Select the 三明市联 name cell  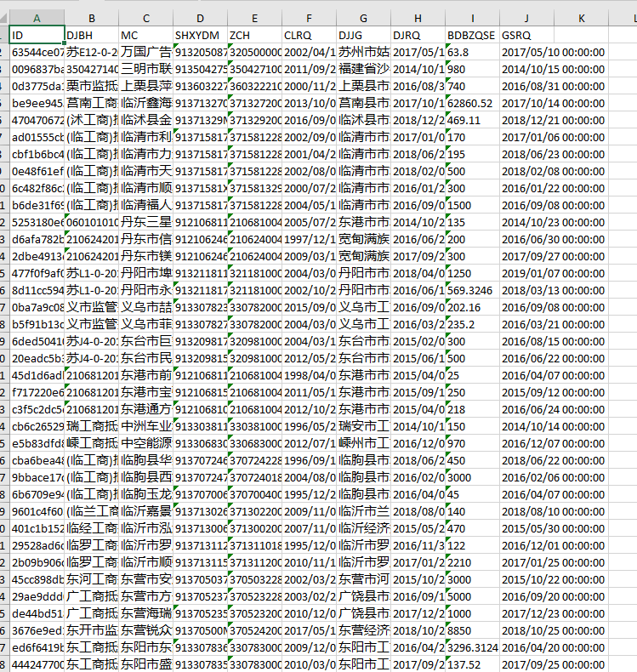point(146,70)
